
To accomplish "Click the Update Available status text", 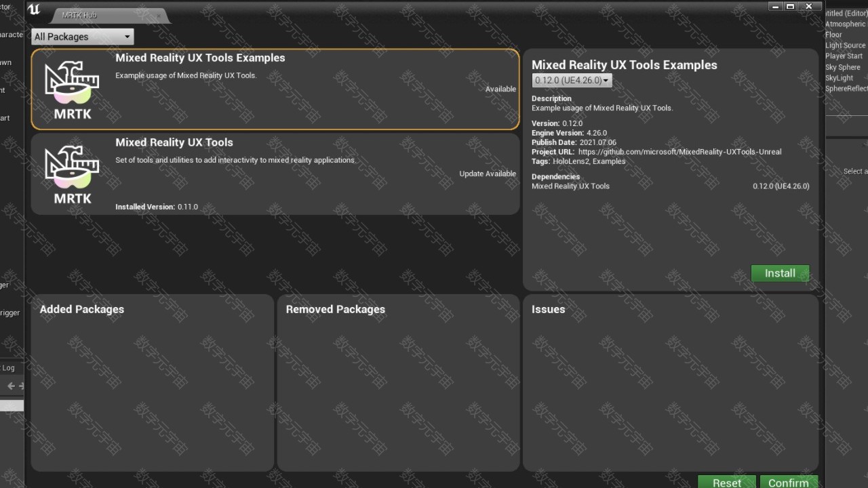I will (488, 174).
